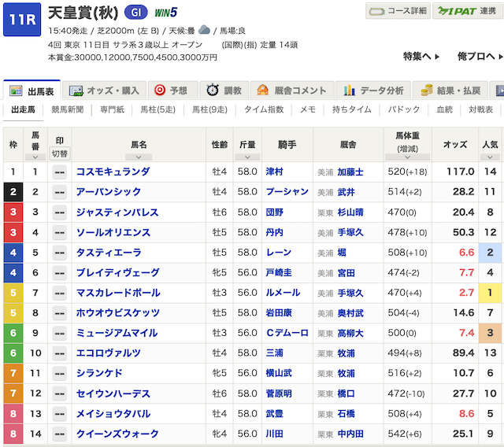This screenshot has width=504, height=447.
Task: Open mark dropdown for マスカレードボール
Action: pos(59,293)
